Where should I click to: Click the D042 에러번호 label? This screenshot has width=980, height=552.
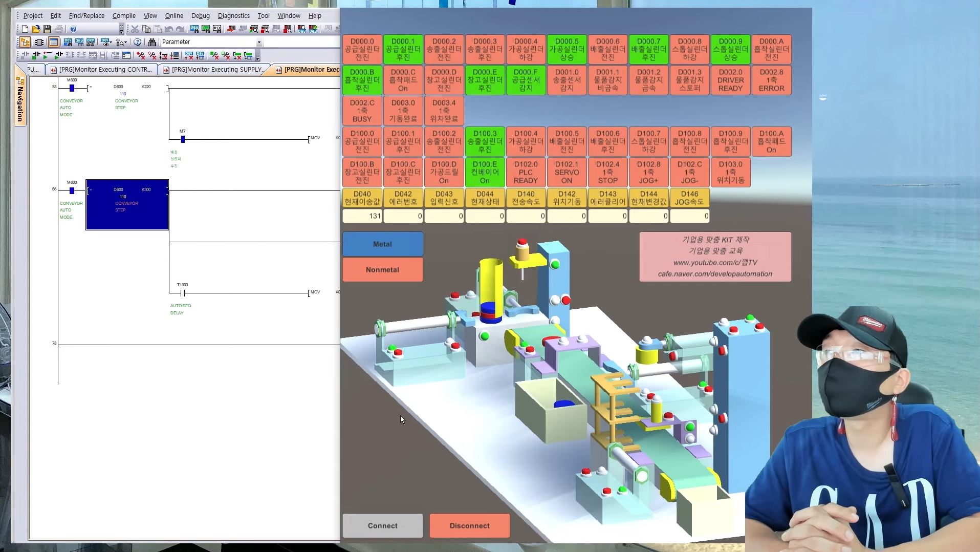[403, 198]
